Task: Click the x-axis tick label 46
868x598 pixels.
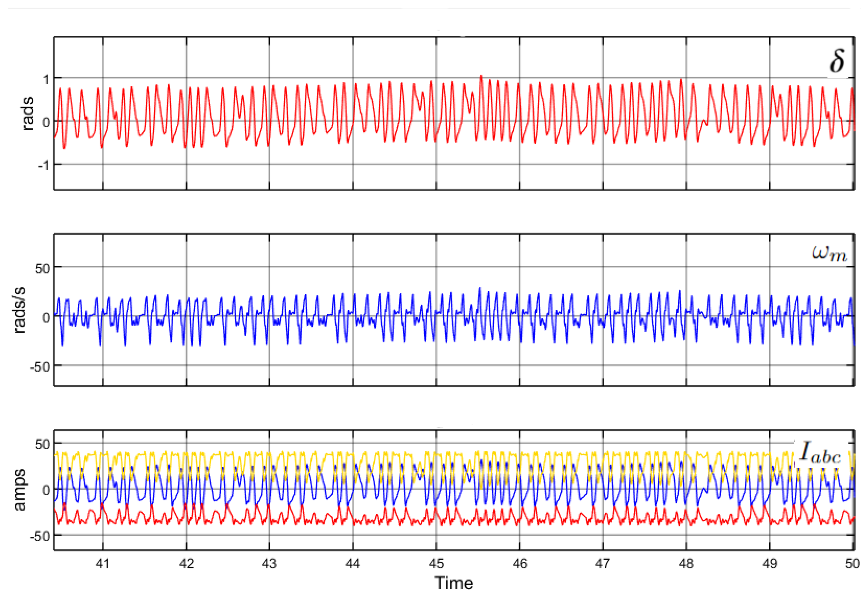Action: (520, 564)
